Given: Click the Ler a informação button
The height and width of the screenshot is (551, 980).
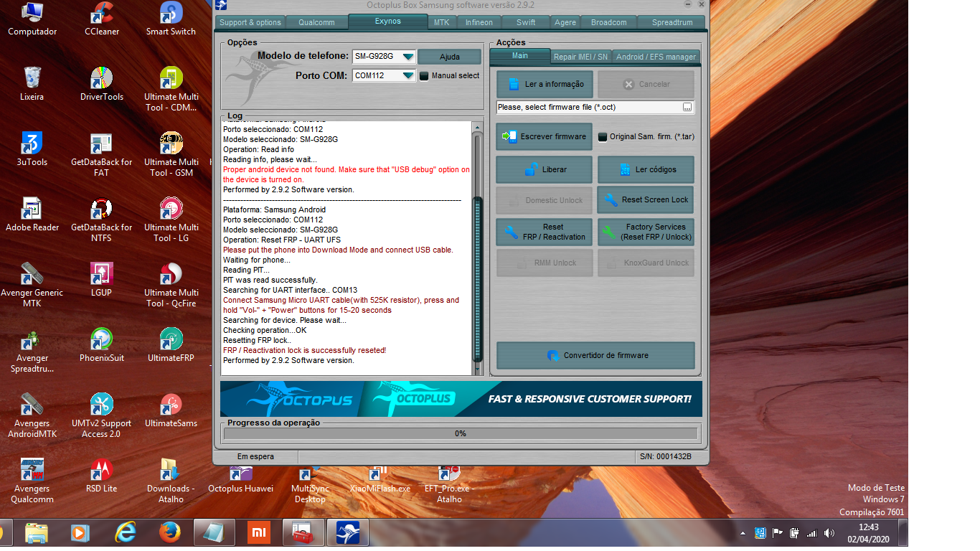Looking at the screenshot, I should click(545, 84).
